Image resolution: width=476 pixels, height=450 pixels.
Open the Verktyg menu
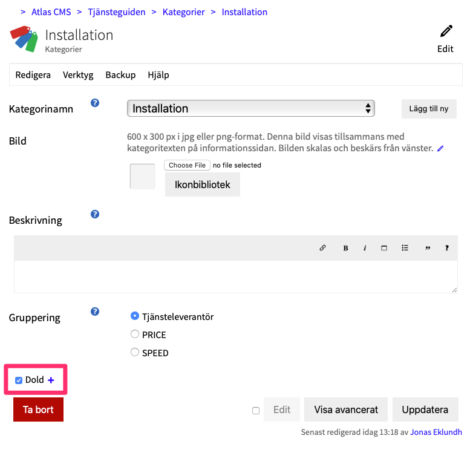[78, 75]
